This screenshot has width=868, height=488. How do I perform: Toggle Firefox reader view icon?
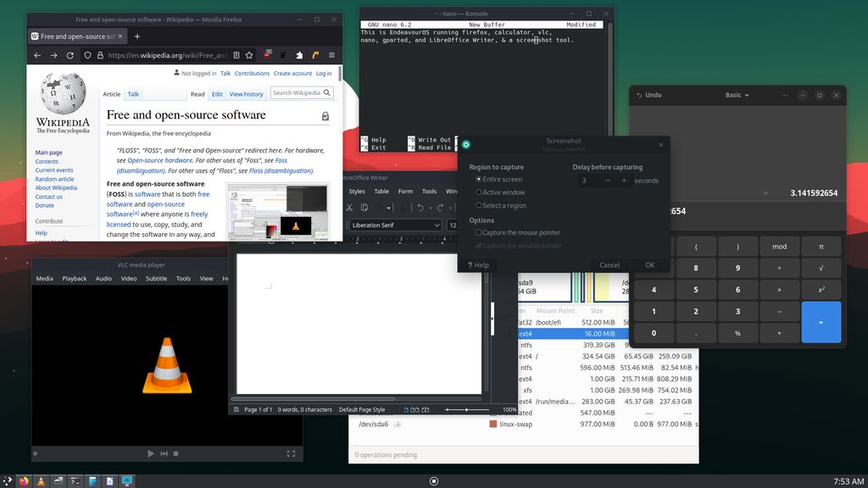pyautogui.click(x=236, y=55)
